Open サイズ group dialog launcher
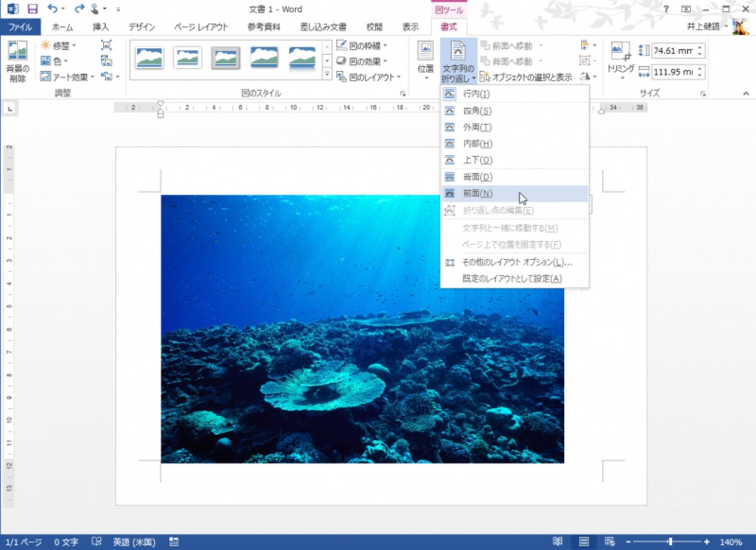The image size is (756, 550). click(702, 93)
